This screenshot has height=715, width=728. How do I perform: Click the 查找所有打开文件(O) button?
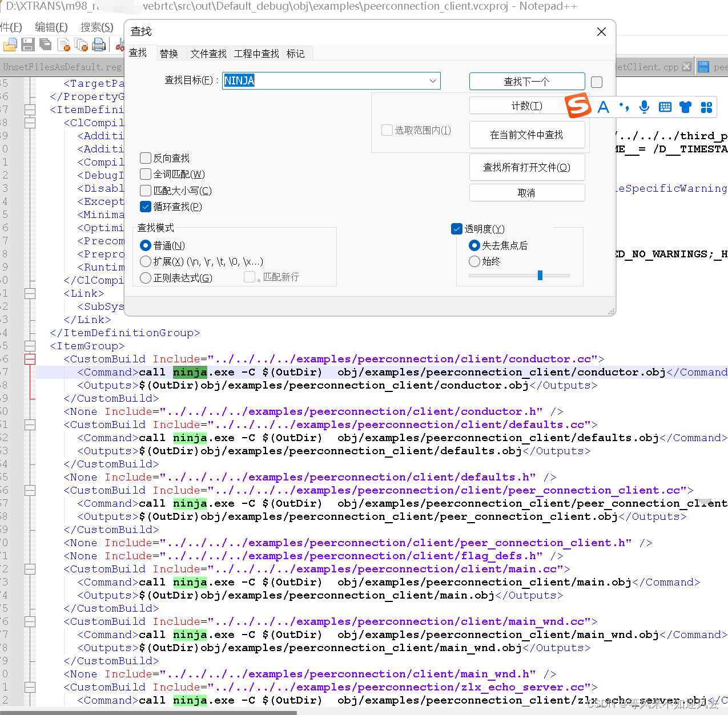click(x=527, y=167)
